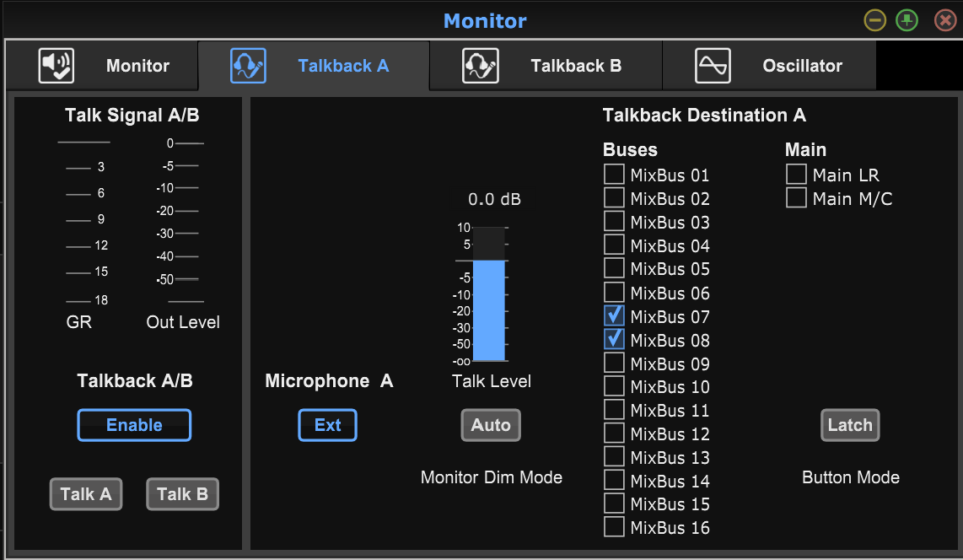The width and height of the screenshot is (963, 560).
Task: Minimize the Monitor window
Action: tap(875, 21)
